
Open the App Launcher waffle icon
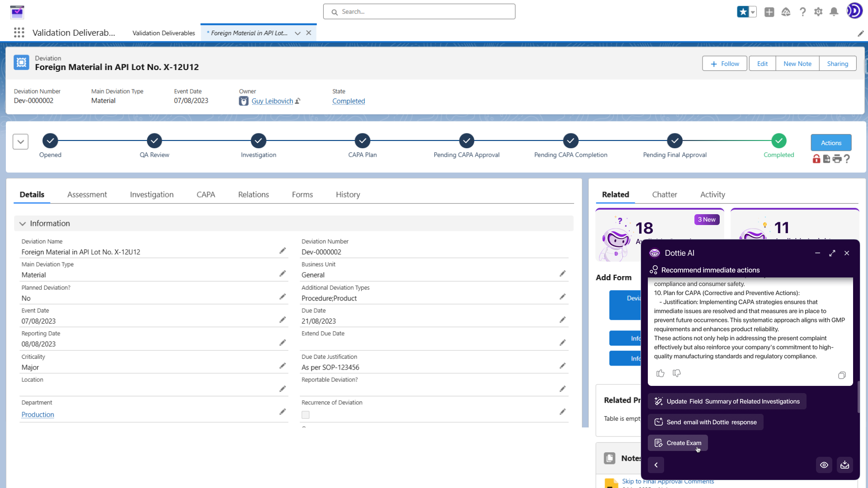click(x=19, y=33)
